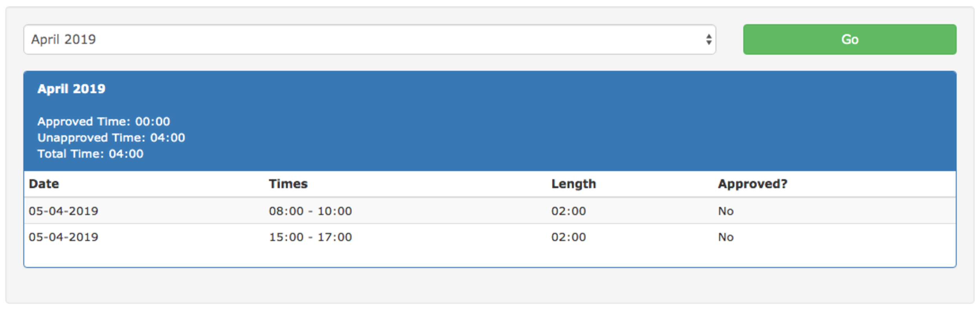
Task: Click the April 2019 panel heading
Action: (x=71, y=89)
